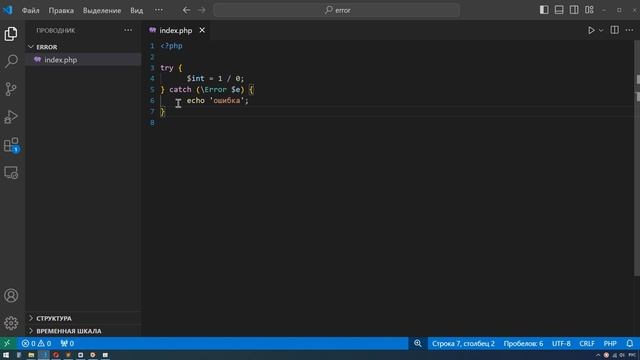The image size is (640, 360).
Task: Open the Manage gear settings icon
Action: 11,323
